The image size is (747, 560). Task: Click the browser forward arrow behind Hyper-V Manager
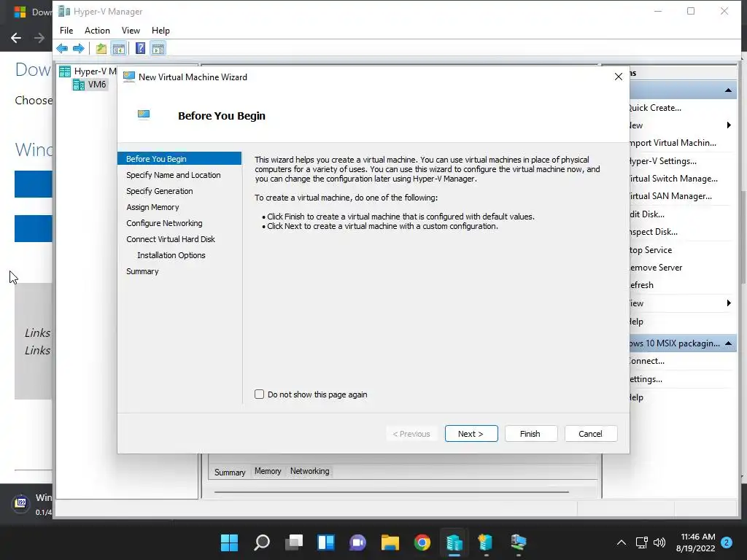39,38
